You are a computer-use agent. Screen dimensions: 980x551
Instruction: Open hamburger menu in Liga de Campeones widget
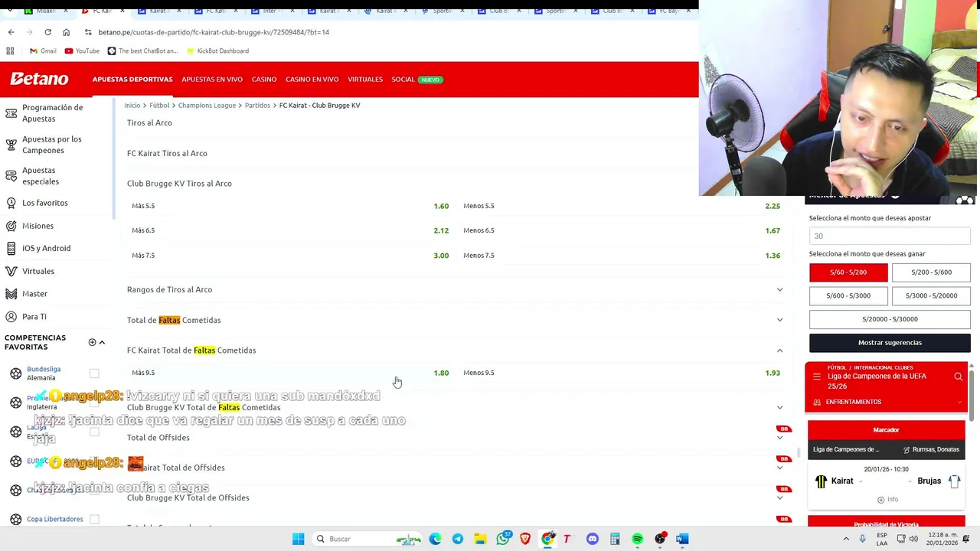(x=816, y=377)
